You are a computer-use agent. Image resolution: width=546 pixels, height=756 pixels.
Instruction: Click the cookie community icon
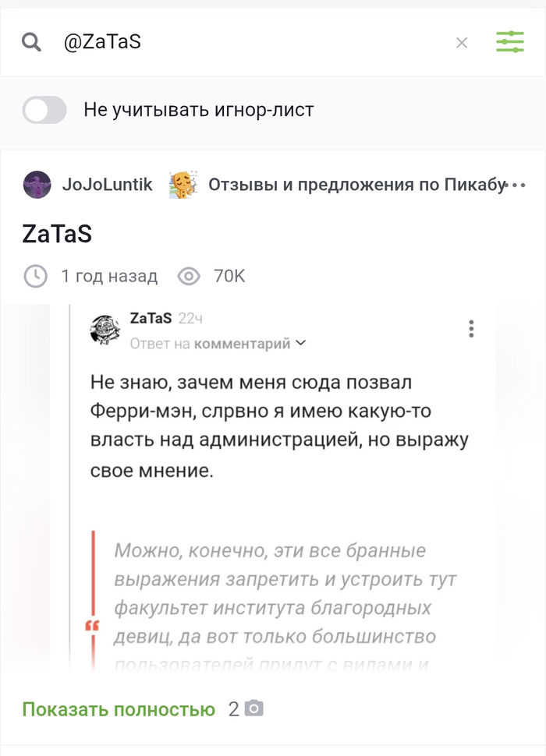click(x=183, y=185)
